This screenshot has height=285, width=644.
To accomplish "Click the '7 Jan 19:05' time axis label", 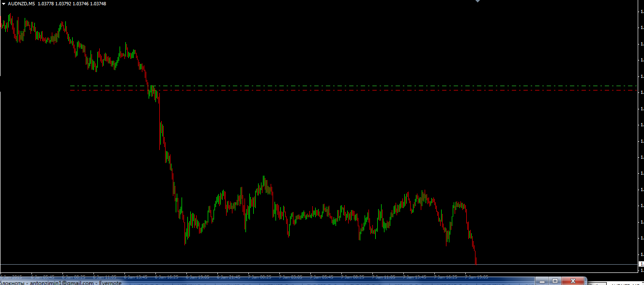I will (476, 277).
